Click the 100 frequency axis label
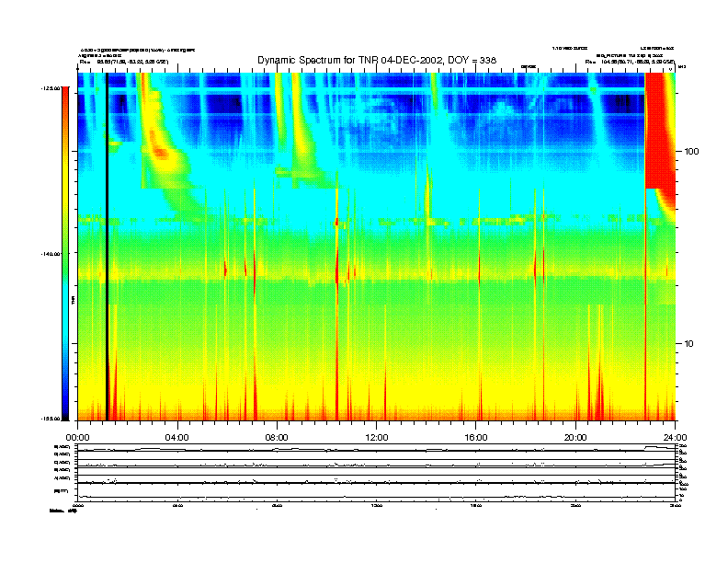 (x=691, y=152)
